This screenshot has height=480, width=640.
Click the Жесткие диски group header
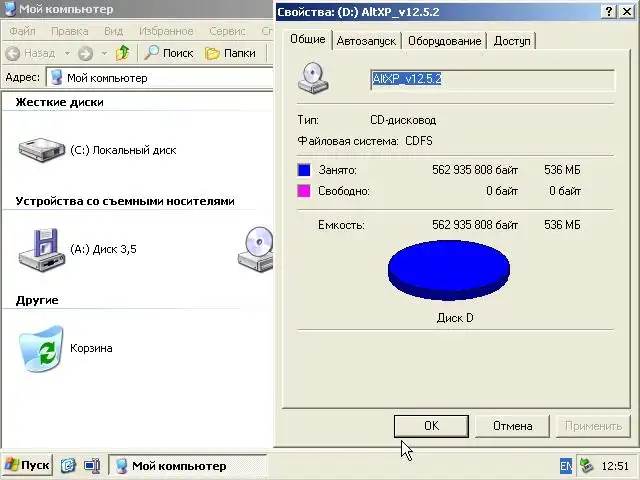pos(60,102)
